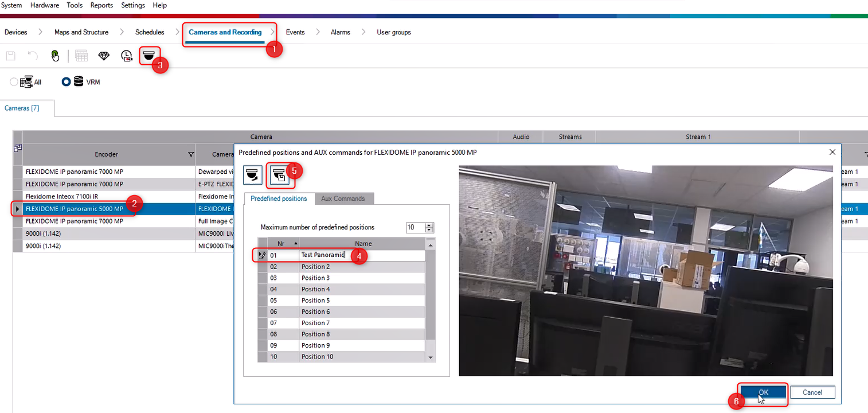Click the save predefined position icon
The height and width of the screenshot is (413, 868).
click(279, 176)
